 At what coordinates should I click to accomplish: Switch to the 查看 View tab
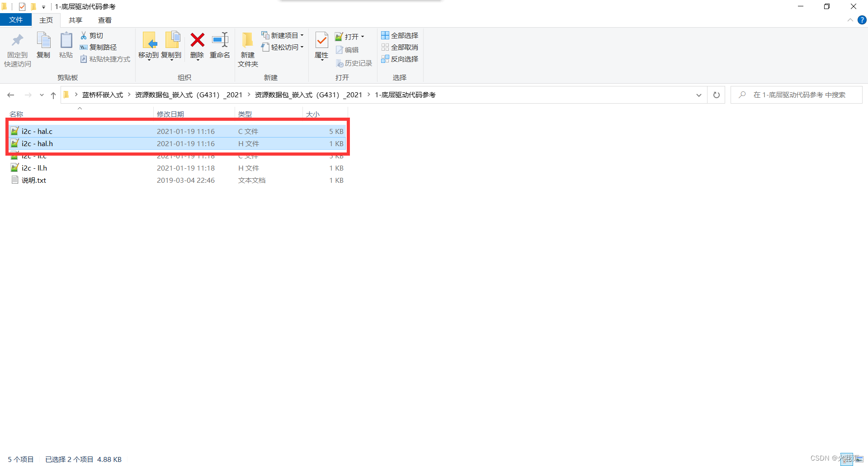point(105,20)
